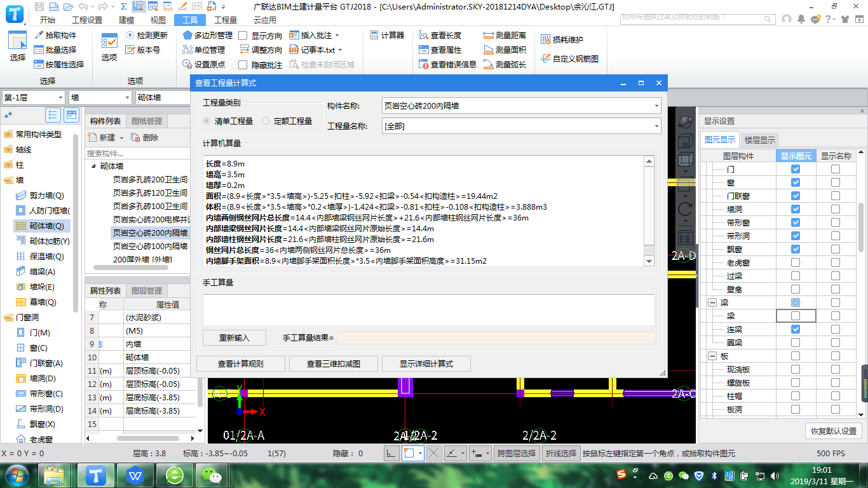Click scrollbar down arrow in 计算机算量 box
This screenshot has height=488, width=868.
(649, 261)
